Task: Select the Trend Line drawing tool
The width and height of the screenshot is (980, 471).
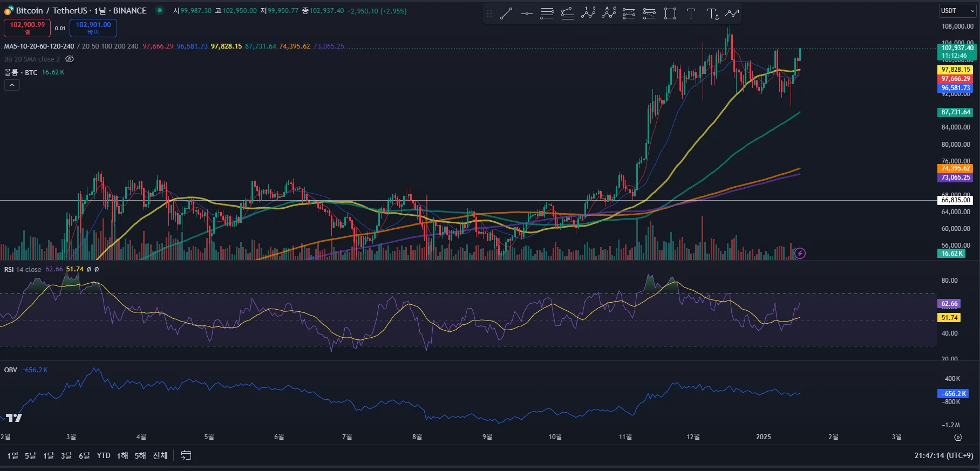Action: click(506, 14)
